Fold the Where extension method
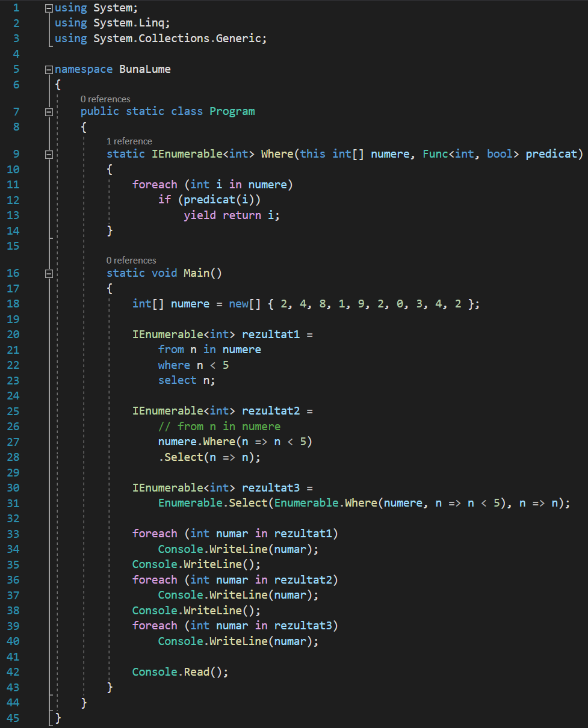 coord(49,154)
